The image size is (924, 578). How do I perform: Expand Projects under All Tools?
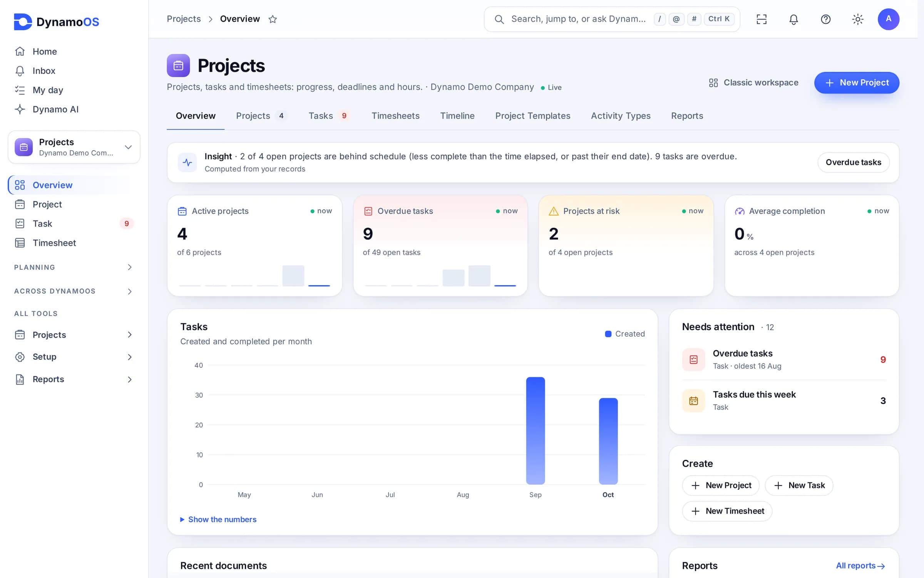coord(74,334)
